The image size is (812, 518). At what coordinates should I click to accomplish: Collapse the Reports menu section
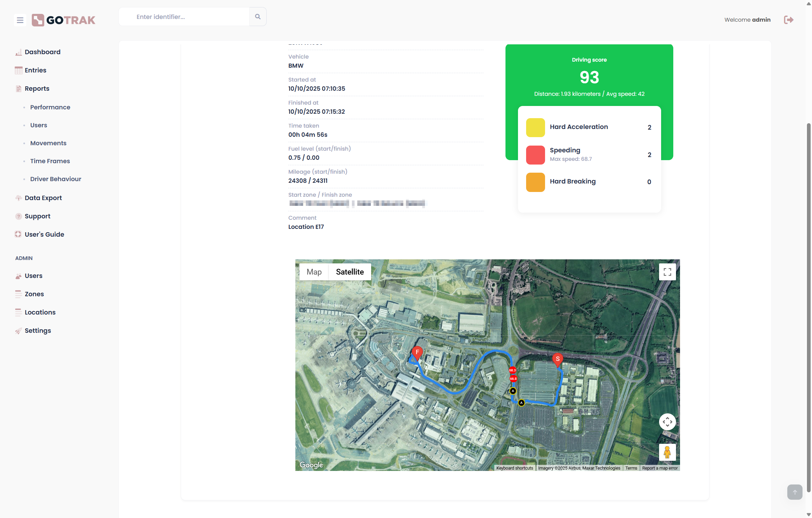(37, 88)
